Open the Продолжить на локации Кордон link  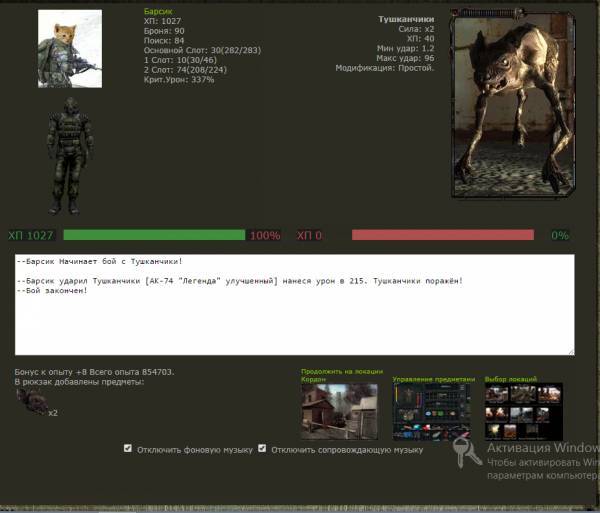pos(342,375)
